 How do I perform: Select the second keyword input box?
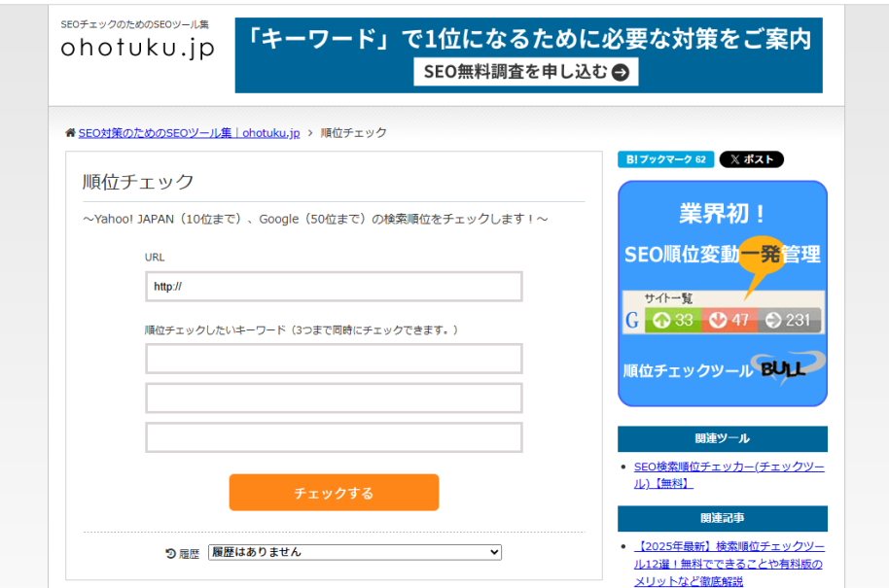pos(334,398)
